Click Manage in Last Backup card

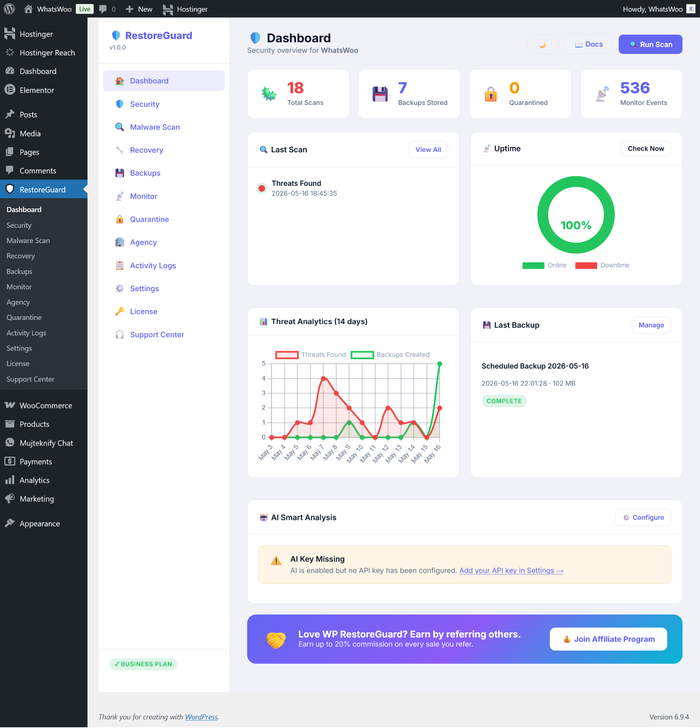pos(651,325)
